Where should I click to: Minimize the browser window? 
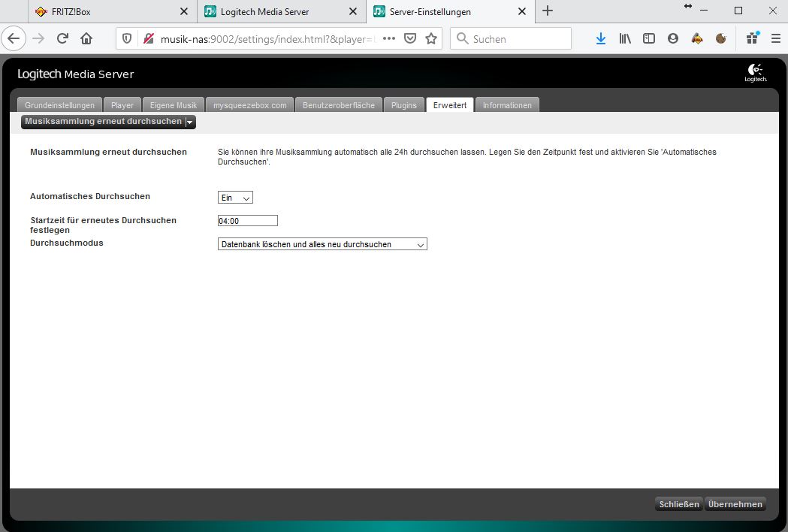(704, 11)
